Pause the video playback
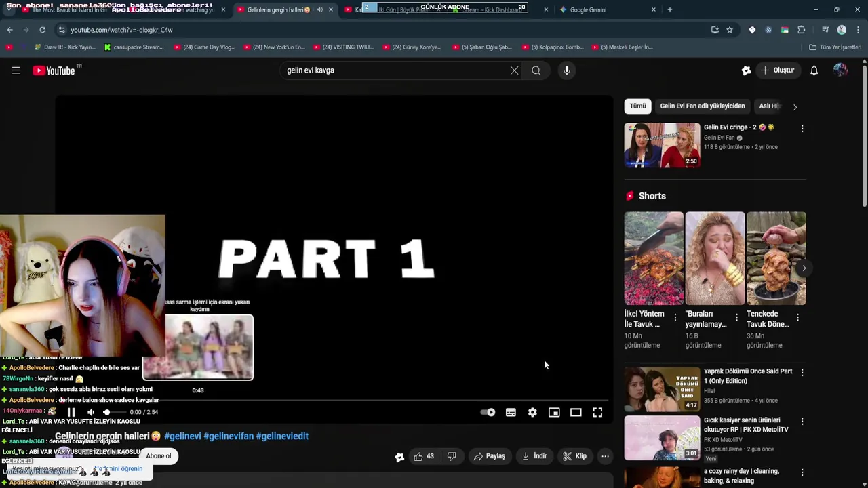This screenshot has width=868, height=488. pos(71,412)
